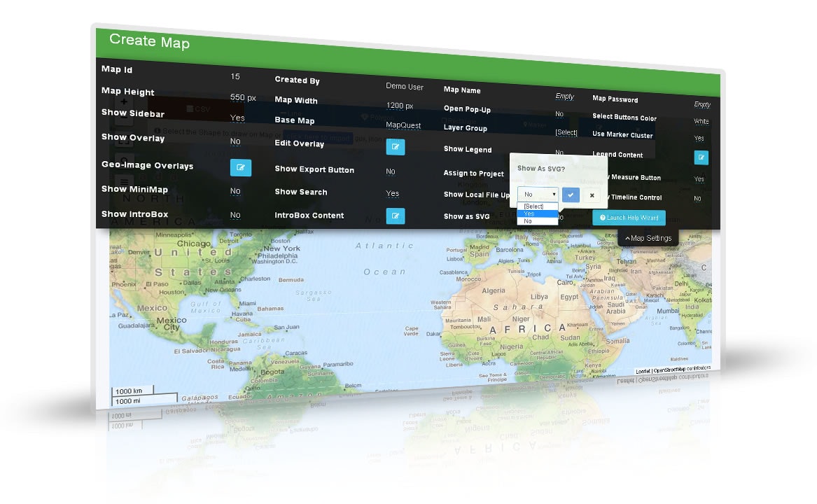Screen dimensions: 817x504
Task: Confirm the Show As SVG choice with the checkmark
Action: click(571, 195)
